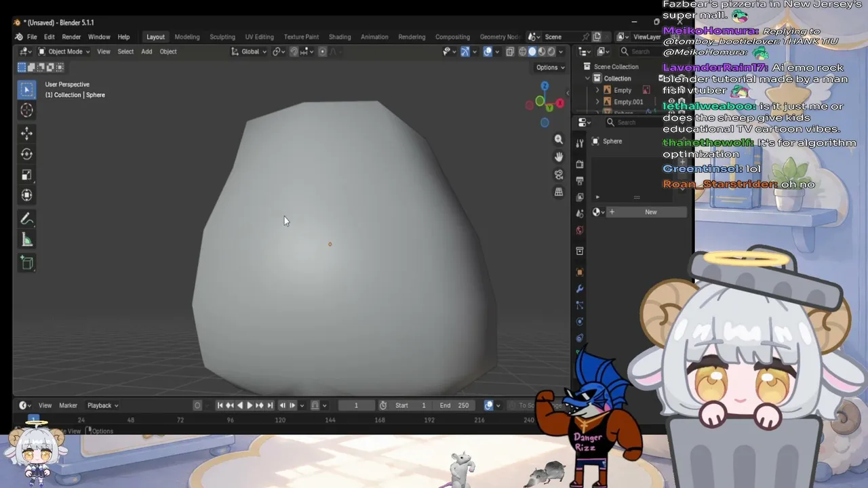Open the Tool properties tab
This screenshot has width=868, height=488.
click(580, 144)
